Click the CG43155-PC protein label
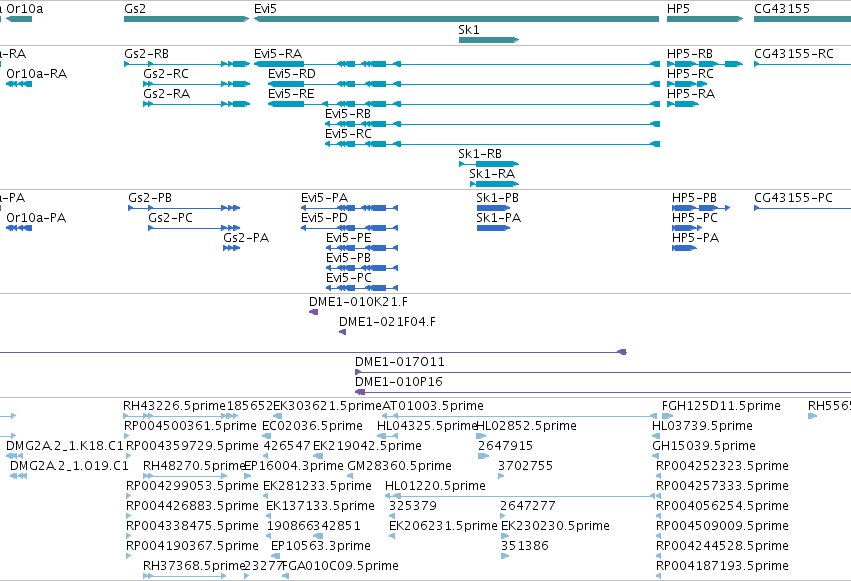Image resolution: width=851 pixels, height=581 pixels. (793, 198)
